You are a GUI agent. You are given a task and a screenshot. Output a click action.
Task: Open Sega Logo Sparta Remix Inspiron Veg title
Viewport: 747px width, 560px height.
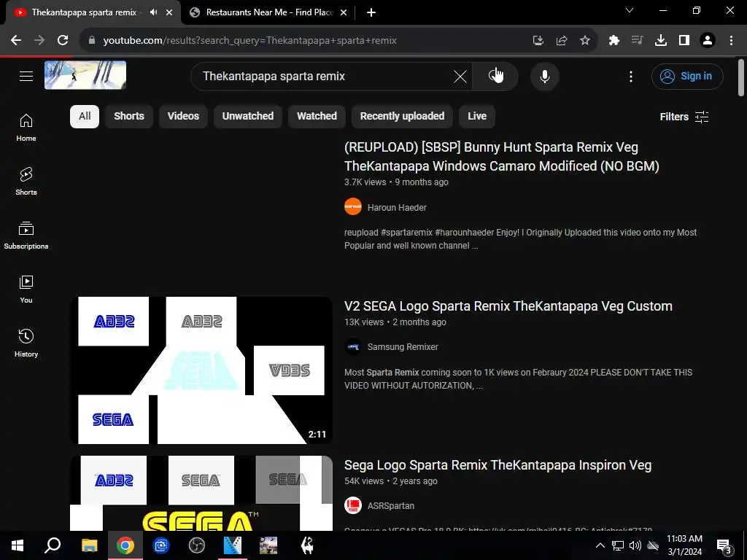point(498,465)
